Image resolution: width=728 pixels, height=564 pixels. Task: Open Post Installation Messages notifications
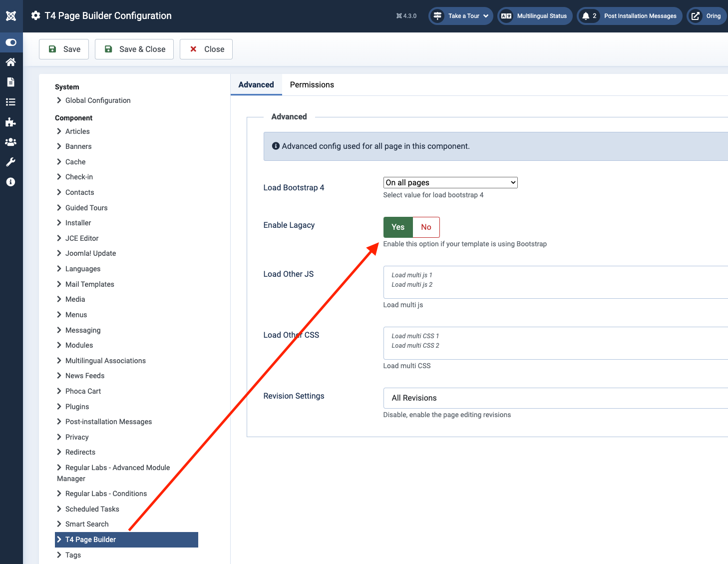coord(630,16)
